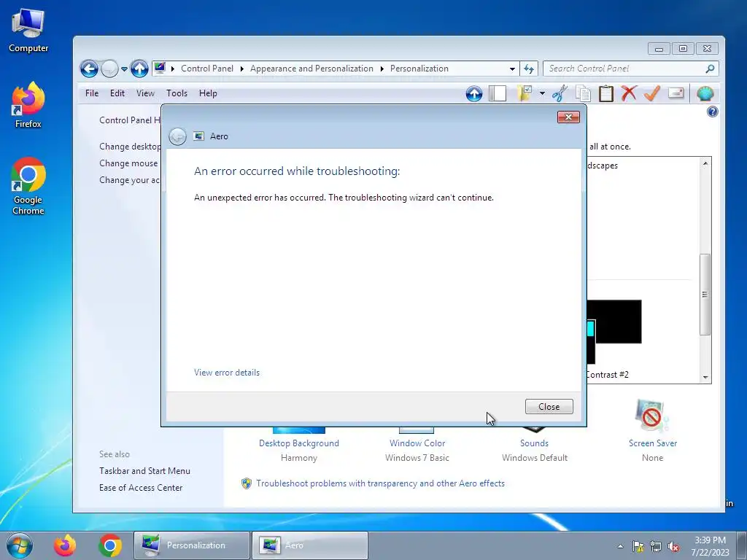Viewport: 747px width, 560px height.
Task: Launch Firefox from the taskbar
Action: pyautogui.click(x=65, y=545)
